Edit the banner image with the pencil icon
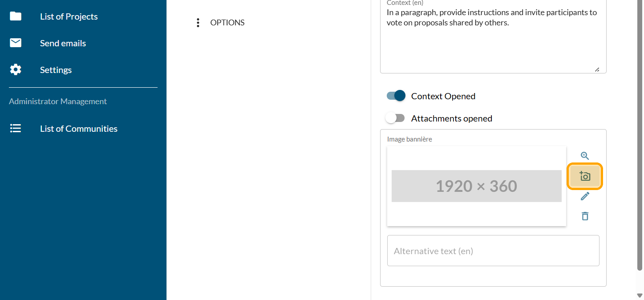Image resolution: width=644 pixels, height=300 pixels. (x=585, y=196)
